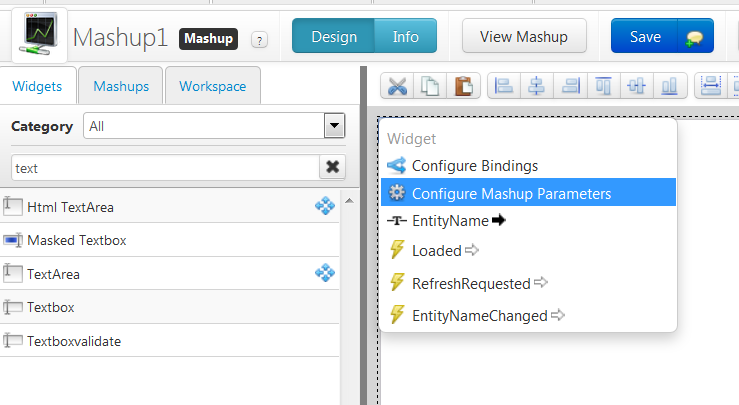This screenshot has width=739, height=405.
Task: Click outlined arrow next to Loaded
Action: pos(472,250)
